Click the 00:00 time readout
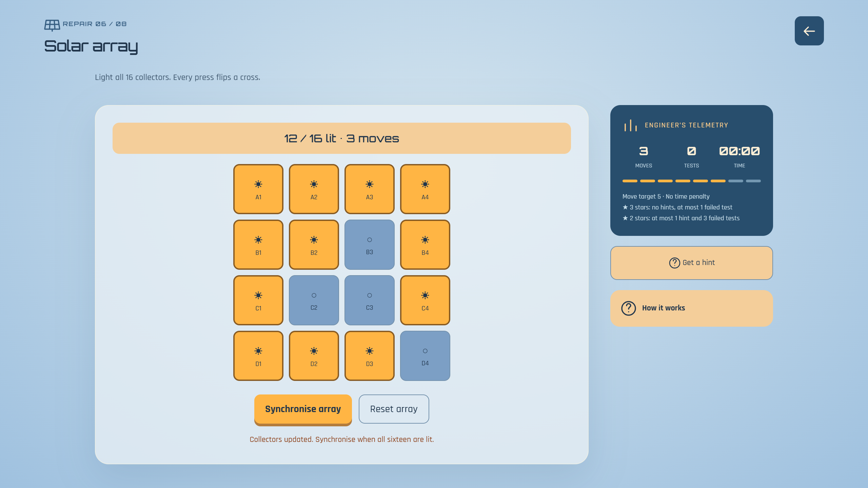 (x=739, y=151)
